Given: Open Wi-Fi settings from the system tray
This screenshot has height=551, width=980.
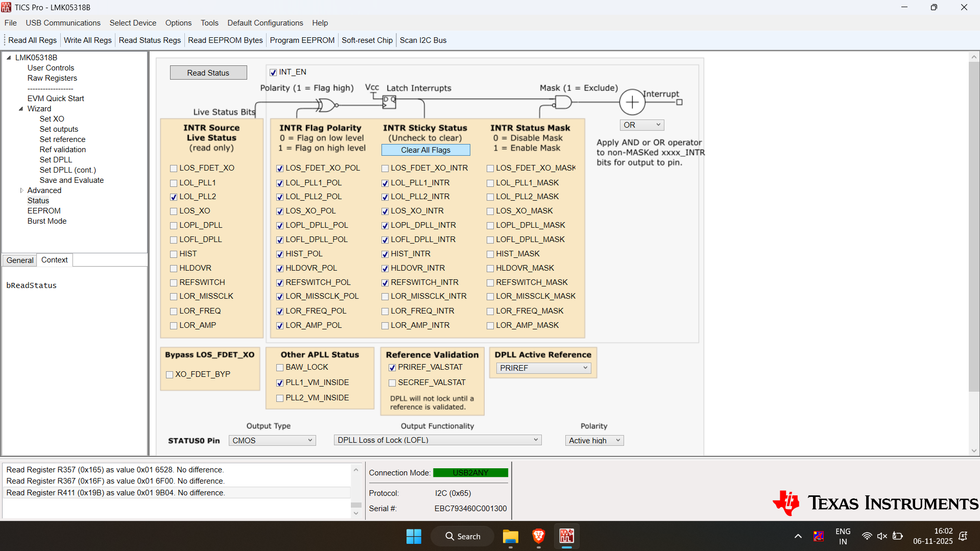Looking at the screenshot, I should coord(867,536).
